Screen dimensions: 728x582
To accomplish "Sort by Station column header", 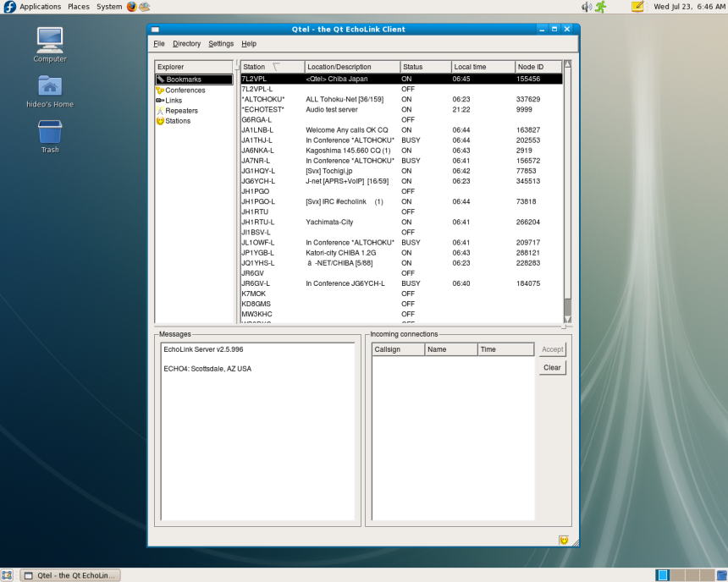I will pos(273,67).
